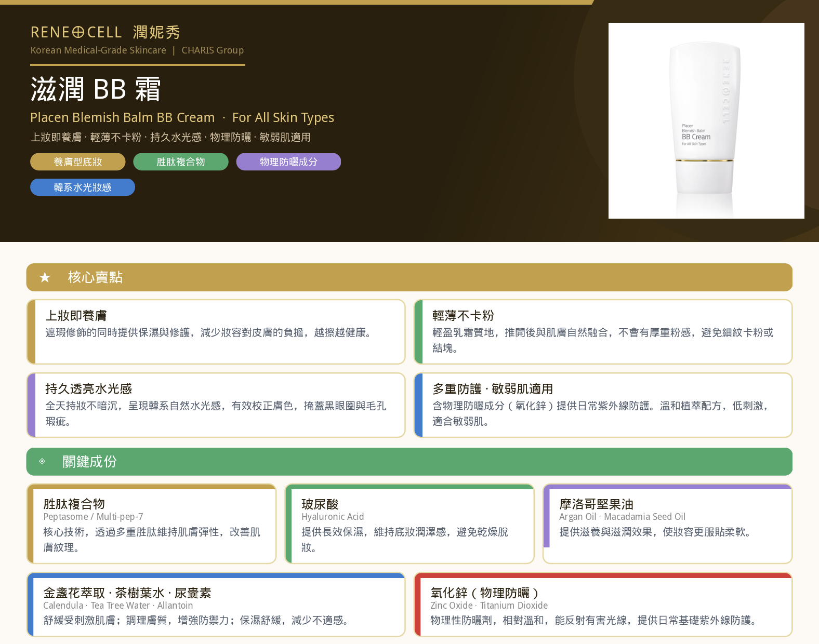Select the 胜肽複合物 Peptasome ingredient card
This screenshot has height=644, width=819.
pyautogui.click(x=151, y=524)
